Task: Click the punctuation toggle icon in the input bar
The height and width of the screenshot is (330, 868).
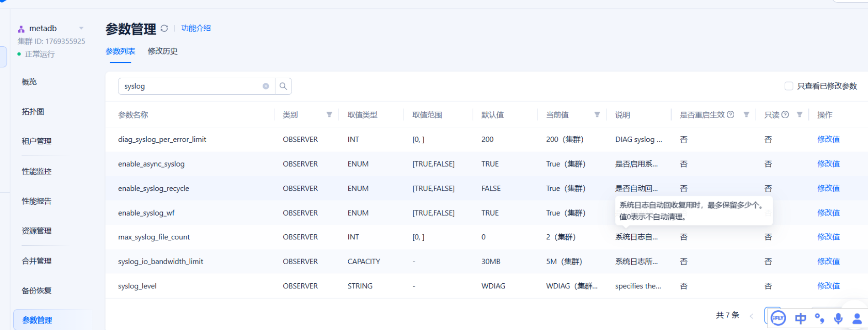Action: 820,319
